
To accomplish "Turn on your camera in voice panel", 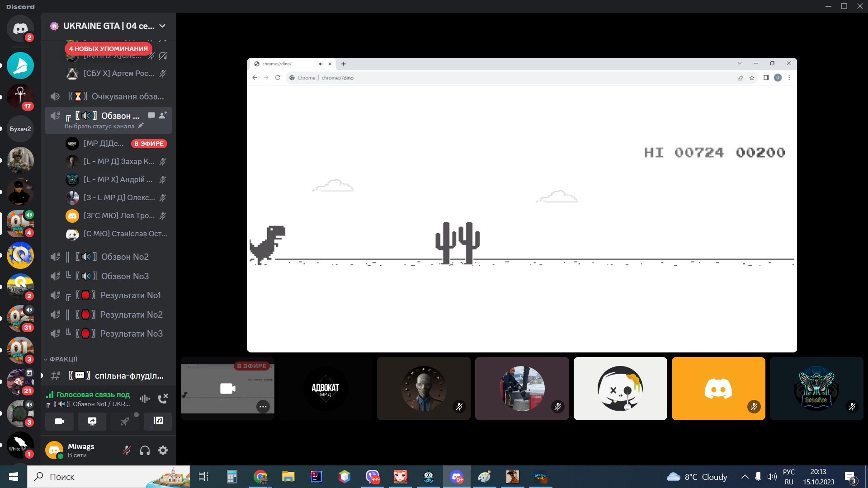I will (59, 421).
